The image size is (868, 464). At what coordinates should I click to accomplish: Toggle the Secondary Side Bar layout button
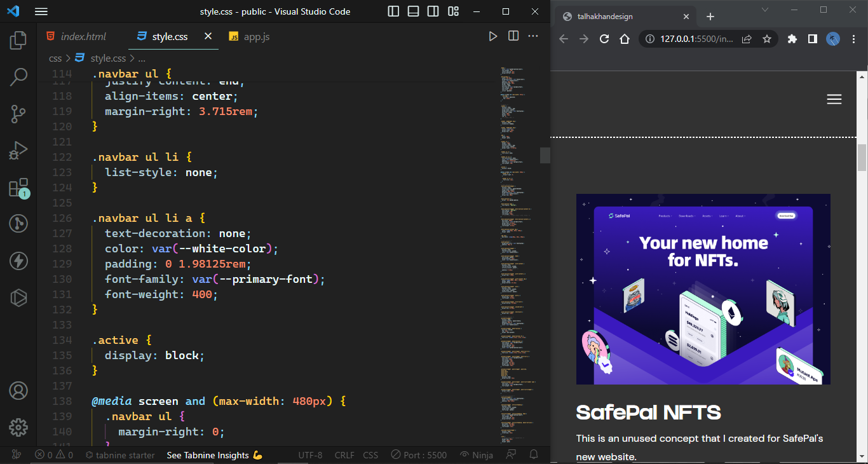coord(433,11)
